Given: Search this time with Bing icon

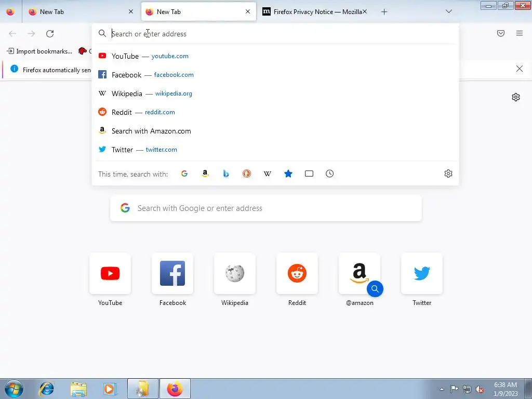Looking at the screenshot, I should [226, 174].
